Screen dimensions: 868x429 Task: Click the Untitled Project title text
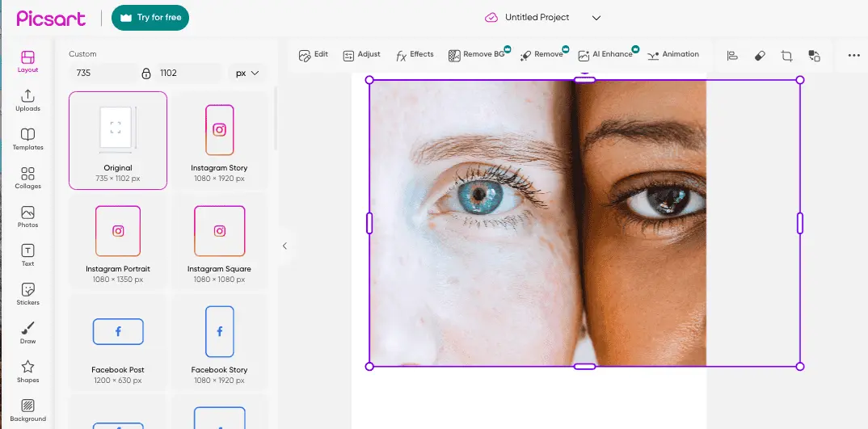click(x=537, y=18)
